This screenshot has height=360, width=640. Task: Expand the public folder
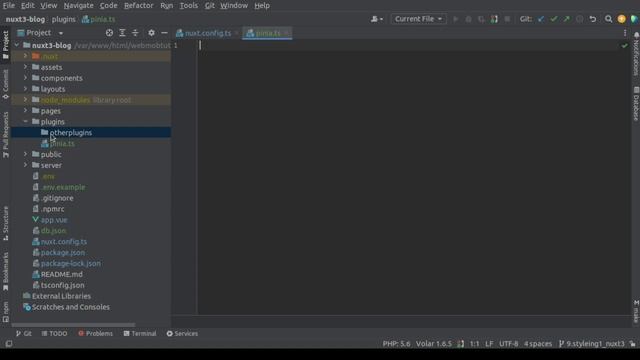25,154
